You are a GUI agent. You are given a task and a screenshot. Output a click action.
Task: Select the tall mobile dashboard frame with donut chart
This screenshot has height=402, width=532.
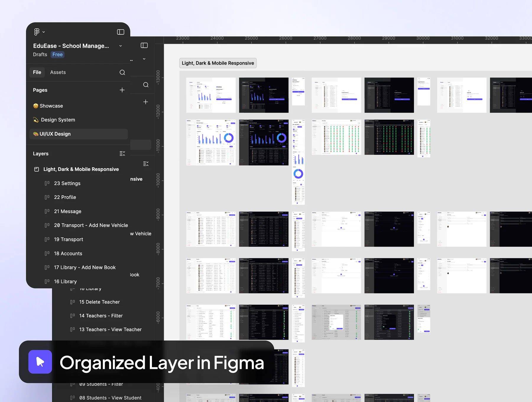click(298, 162)
